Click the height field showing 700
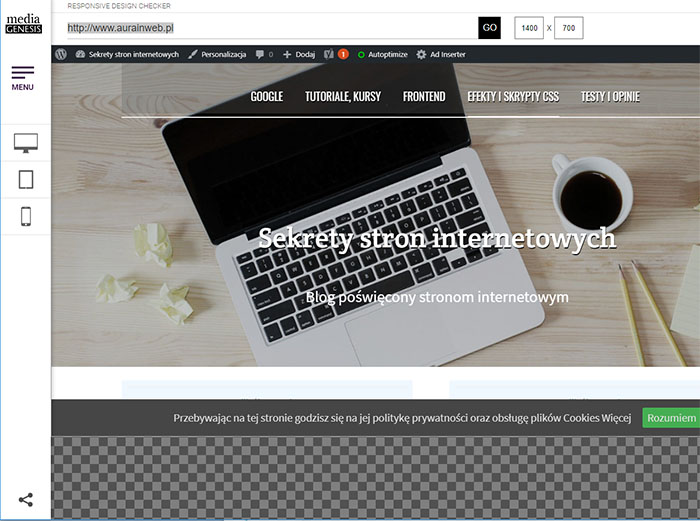This screenshot has height=521, width=700. tap(569, 28)
